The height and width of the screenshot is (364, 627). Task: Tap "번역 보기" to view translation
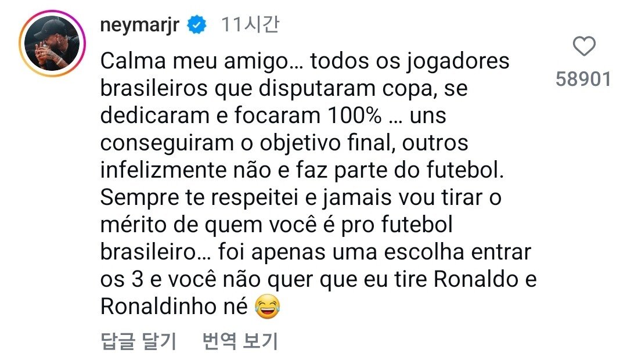click(240, 341)
